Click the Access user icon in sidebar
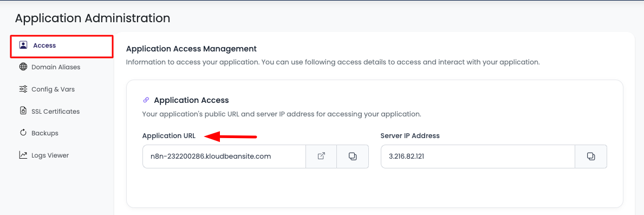 (23, 45)
